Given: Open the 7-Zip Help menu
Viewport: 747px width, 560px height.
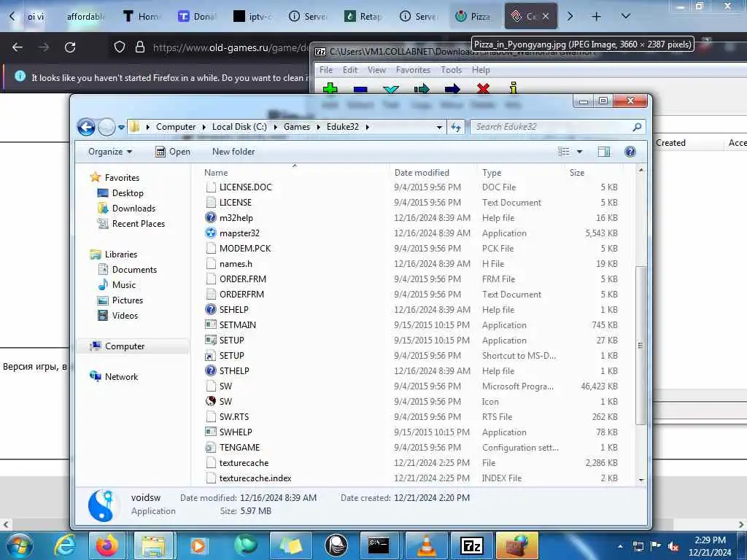Looking at the screenshot, I should click(x=481, y=70).
